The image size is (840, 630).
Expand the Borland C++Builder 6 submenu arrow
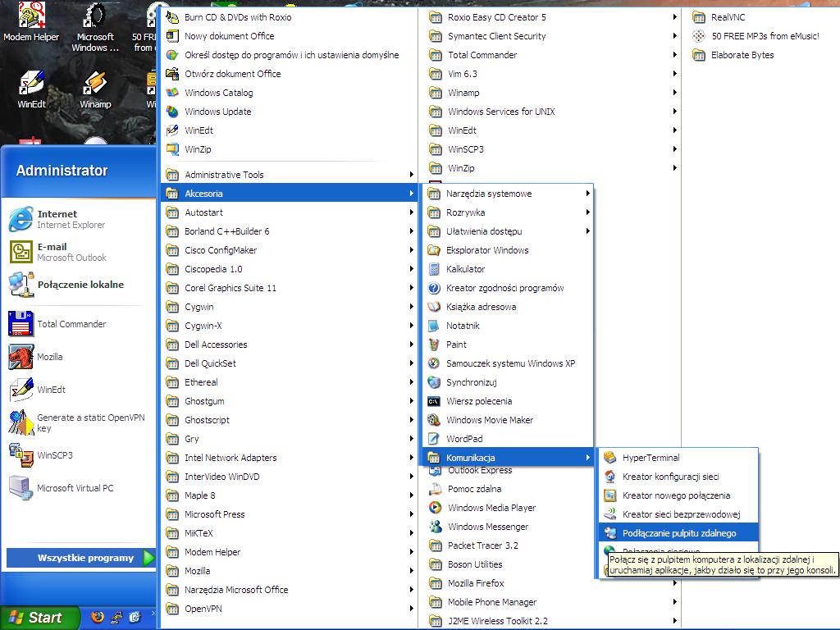412,231
